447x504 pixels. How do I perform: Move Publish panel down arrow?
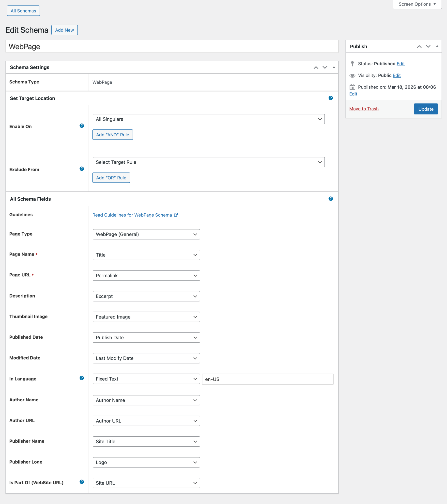click(428, 47)
